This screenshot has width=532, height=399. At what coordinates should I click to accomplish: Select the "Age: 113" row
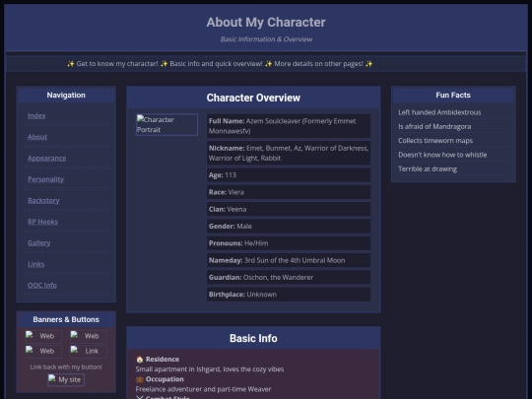point(289,175)
